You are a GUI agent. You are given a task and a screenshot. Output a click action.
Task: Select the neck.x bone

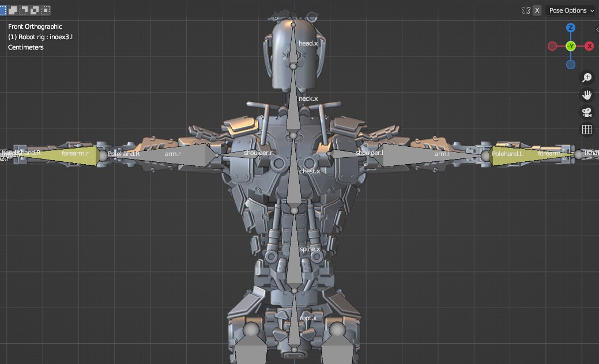pyautogui.click(x=293, y=107)
